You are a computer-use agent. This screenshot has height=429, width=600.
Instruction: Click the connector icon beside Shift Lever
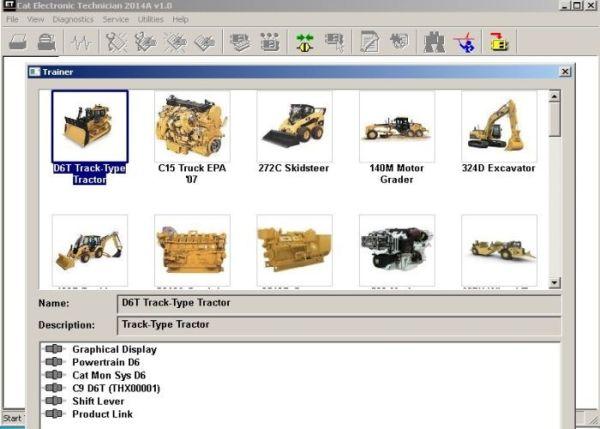click(x=54, y=401)
